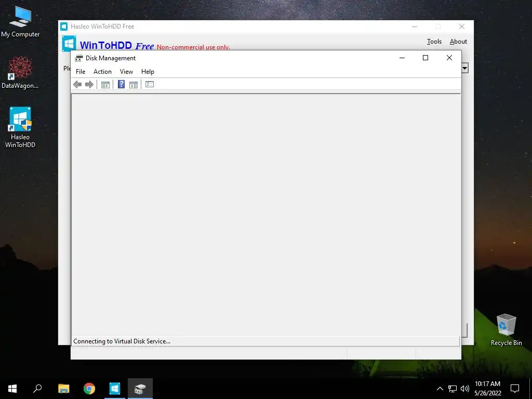Minimize the Hasleo WinToHDD window
The width and height of the screenshot is (532, 399).
tap(415, 26)
